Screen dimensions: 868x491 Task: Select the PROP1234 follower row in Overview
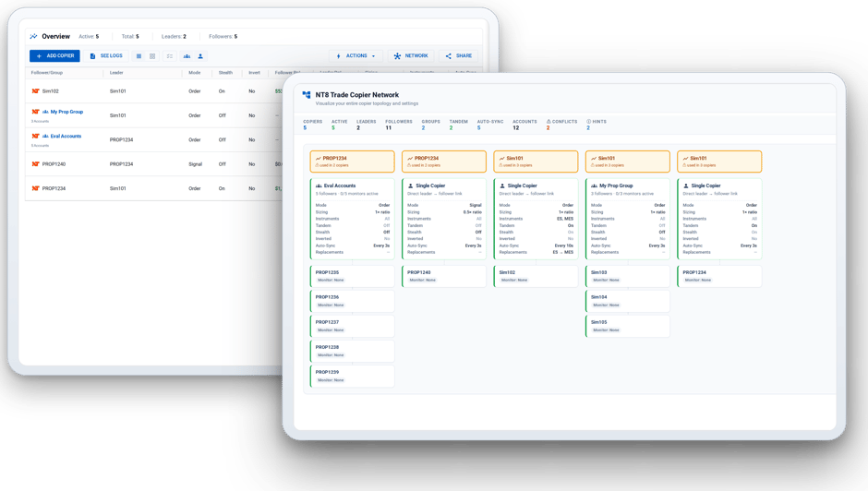click(x=154, y=189)
